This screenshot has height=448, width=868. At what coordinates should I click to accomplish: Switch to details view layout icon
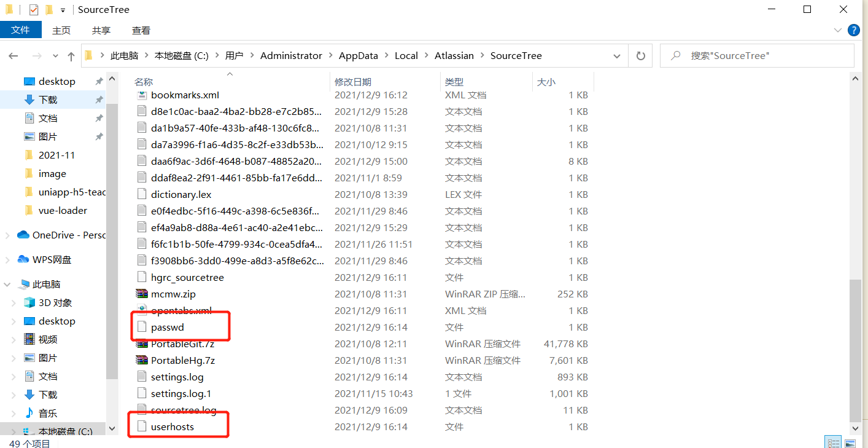(834, 442)
